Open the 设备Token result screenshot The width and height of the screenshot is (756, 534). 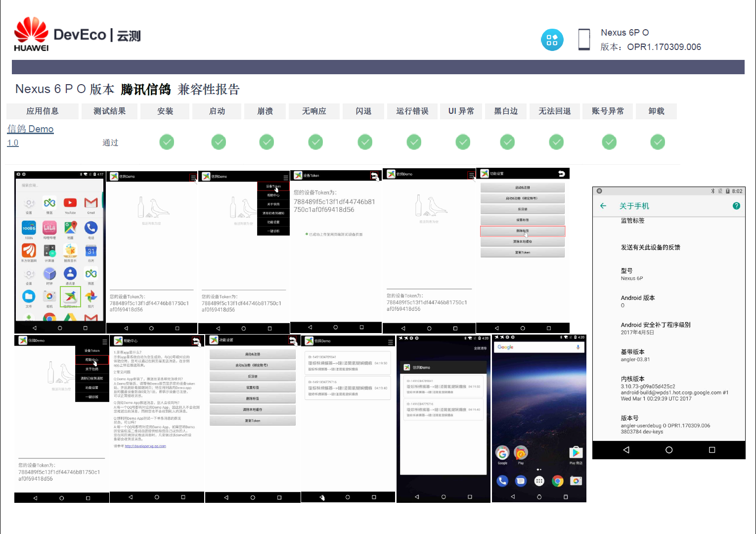336,250
